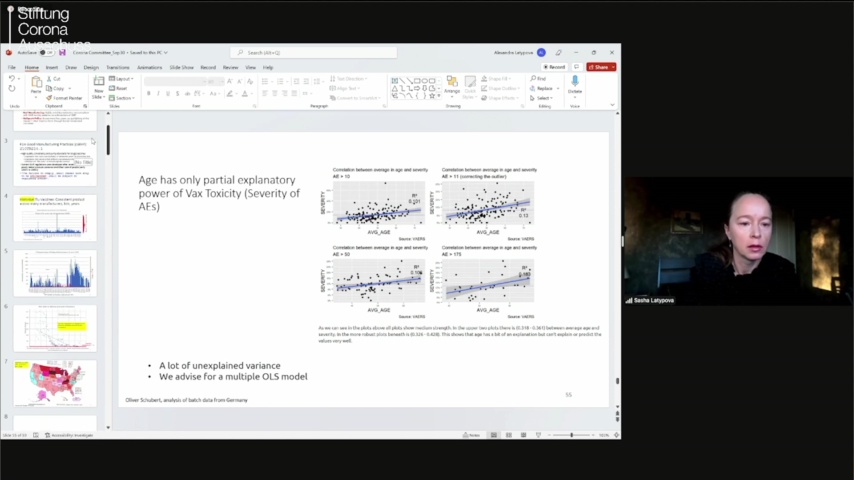This screenshot has width=854, height=480.
Task: Click the Find magnifier option
Action: click(541, 78)
